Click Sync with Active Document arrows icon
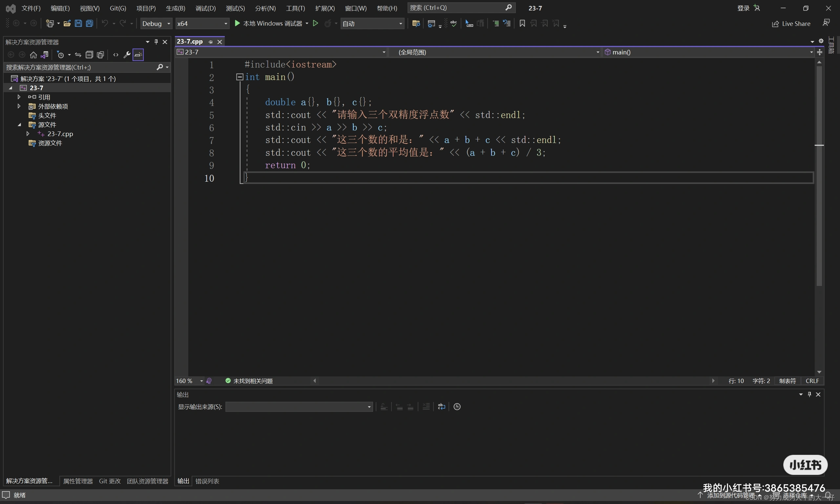The image size is (840, 504). pos(78,55)
